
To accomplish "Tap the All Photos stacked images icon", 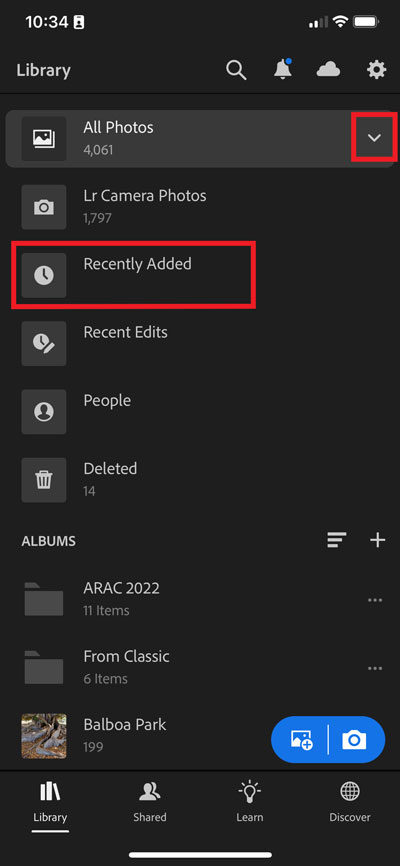I will [44, 139].
